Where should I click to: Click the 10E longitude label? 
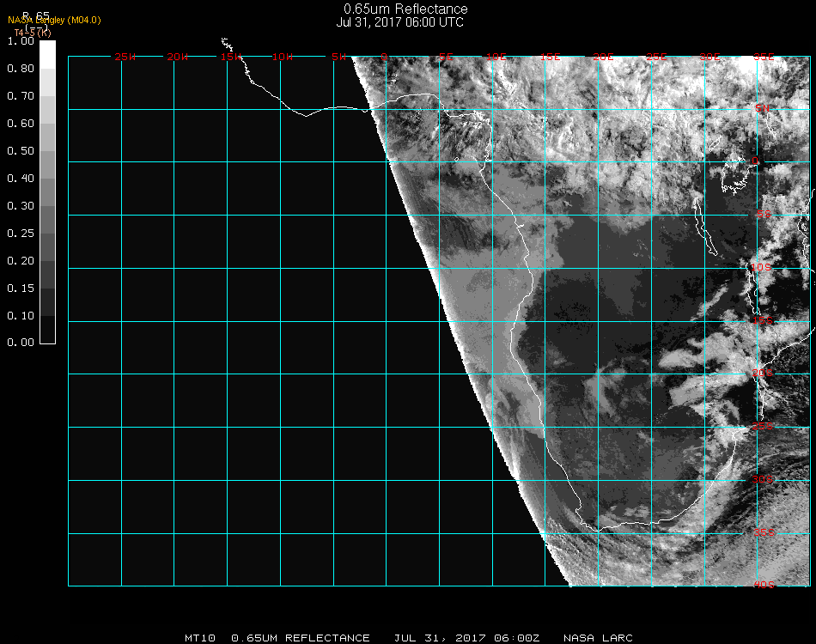click(x=496, y=57)
